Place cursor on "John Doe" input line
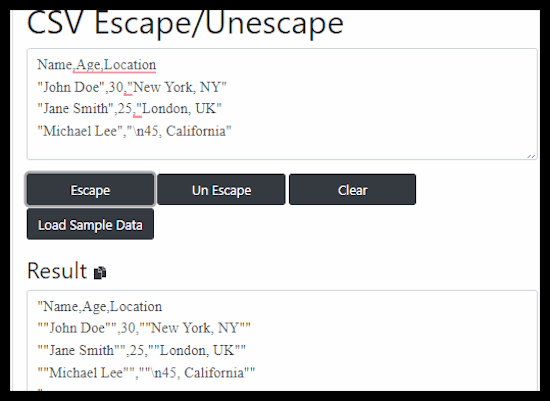This screenshot has width=550, height=401. [132, 87]
